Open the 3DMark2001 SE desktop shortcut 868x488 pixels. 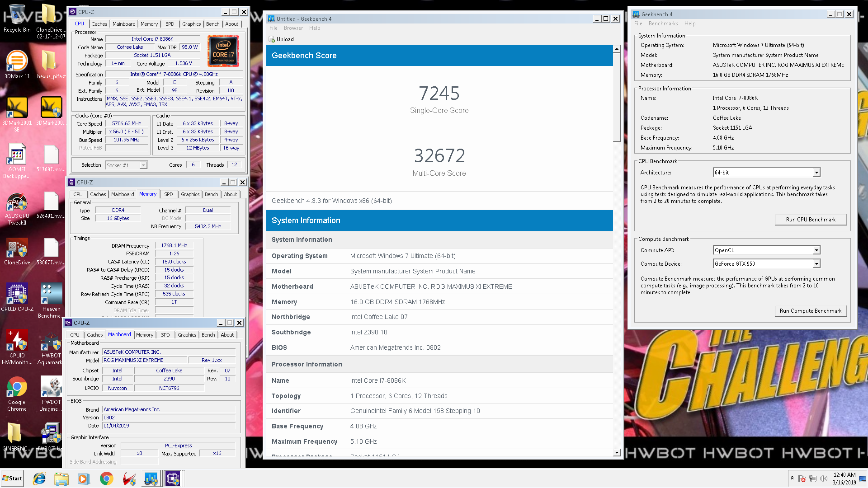[17, 114]
